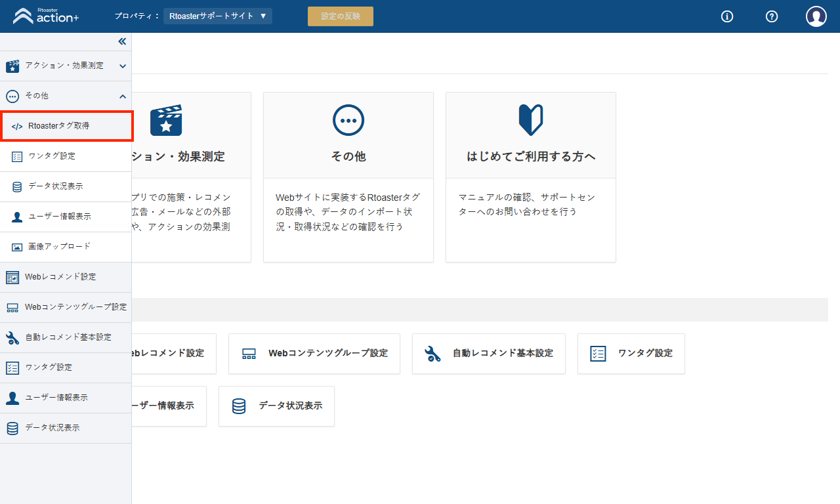
Task: Click the Rtoaster action+ logo
Action: [x=46, y=16]
